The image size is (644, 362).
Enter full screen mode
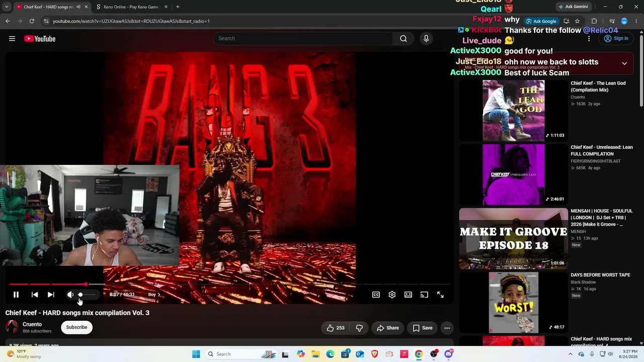click(440, 295)
